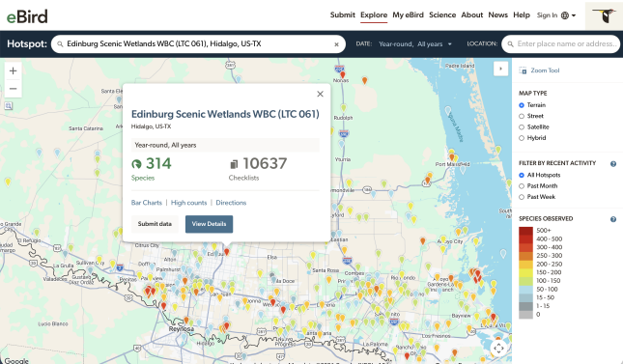Select the Zoom Tool icon in sidebar
This screenshot has width=623, height=364.
[523, 70]
